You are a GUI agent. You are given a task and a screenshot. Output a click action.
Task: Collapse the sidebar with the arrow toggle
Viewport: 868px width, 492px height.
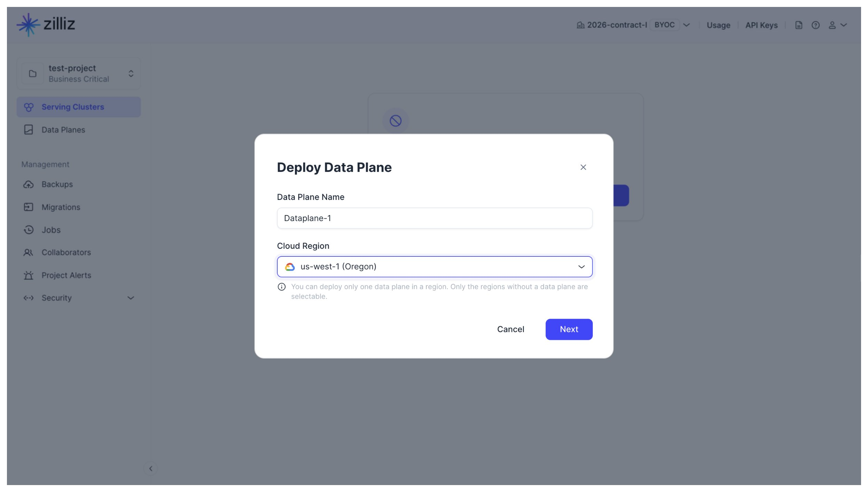pyautogui.click(x=151, y=469)
